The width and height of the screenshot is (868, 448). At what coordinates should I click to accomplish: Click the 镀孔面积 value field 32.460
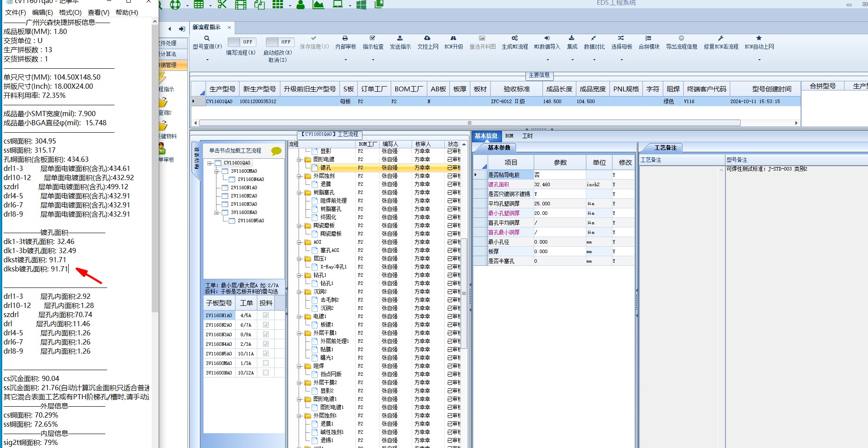click(560, 184)
